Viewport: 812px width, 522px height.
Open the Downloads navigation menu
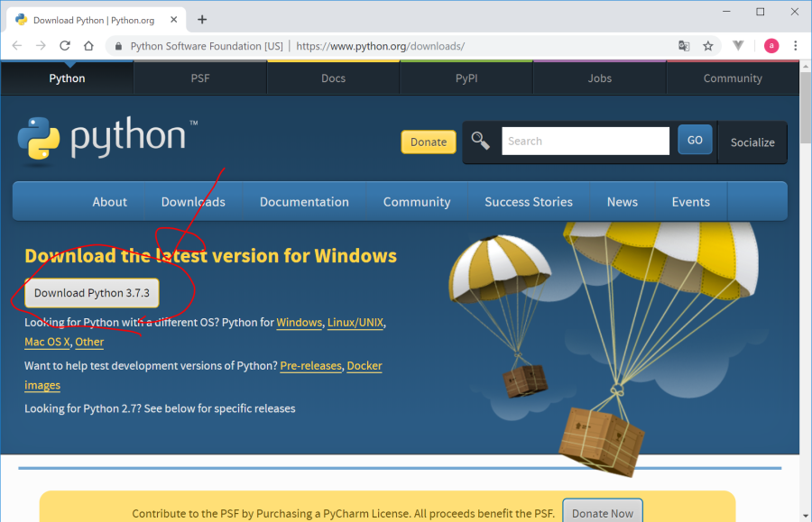coord(193,202)
